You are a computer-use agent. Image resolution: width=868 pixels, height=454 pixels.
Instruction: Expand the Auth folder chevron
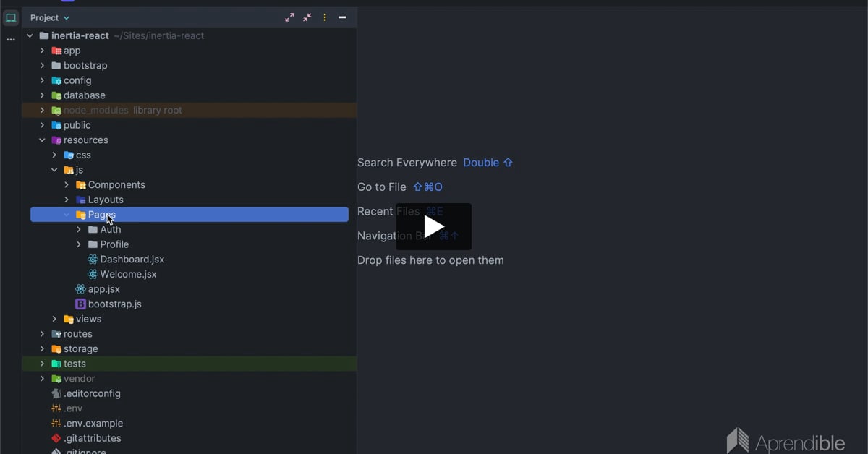coord(79,229)
